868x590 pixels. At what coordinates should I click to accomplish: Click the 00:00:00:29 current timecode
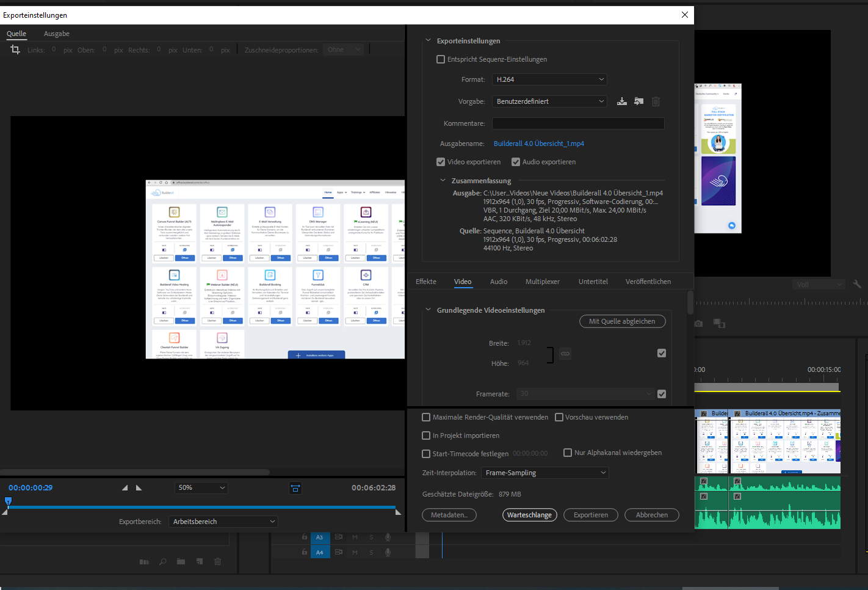click(31, 487)
